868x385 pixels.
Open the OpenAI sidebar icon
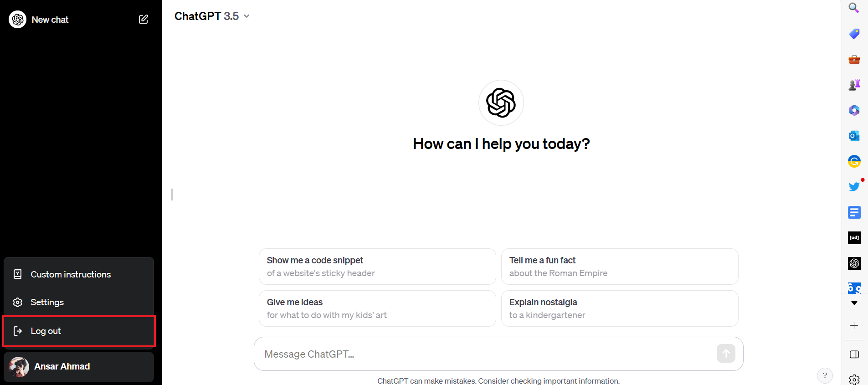[854, 263]
